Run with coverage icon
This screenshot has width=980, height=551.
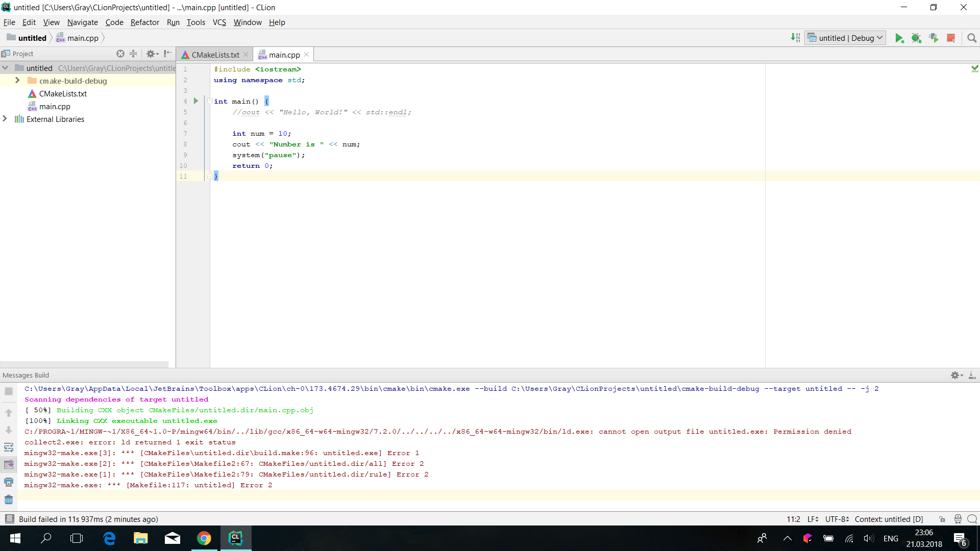point(934,38)
